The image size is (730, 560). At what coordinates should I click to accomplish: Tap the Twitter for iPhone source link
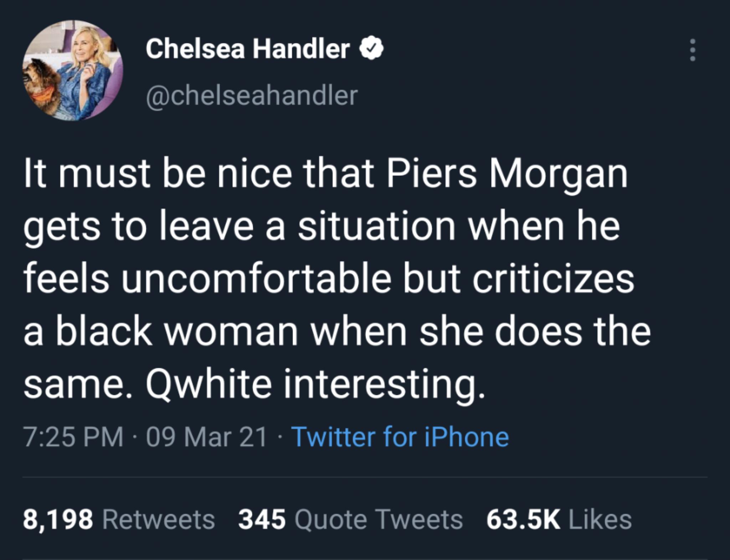click(x=400, y=437)
